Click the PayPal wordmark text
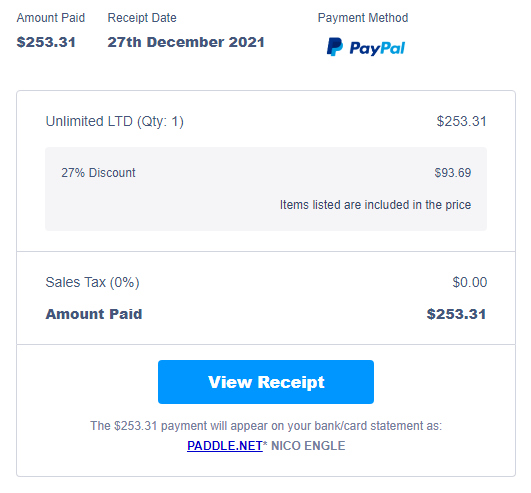Viewport: 531px width, 493px height. click(377, 48)
